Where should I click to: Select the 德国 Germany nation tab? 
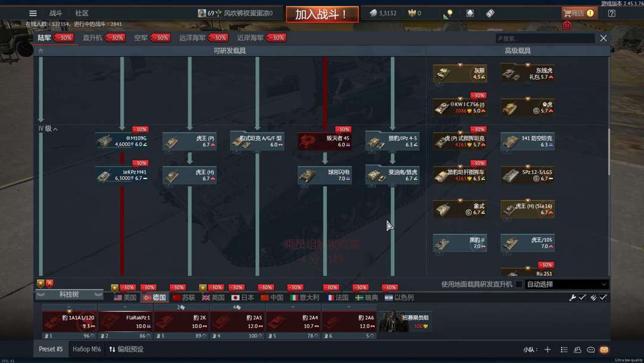coord(155,297)
